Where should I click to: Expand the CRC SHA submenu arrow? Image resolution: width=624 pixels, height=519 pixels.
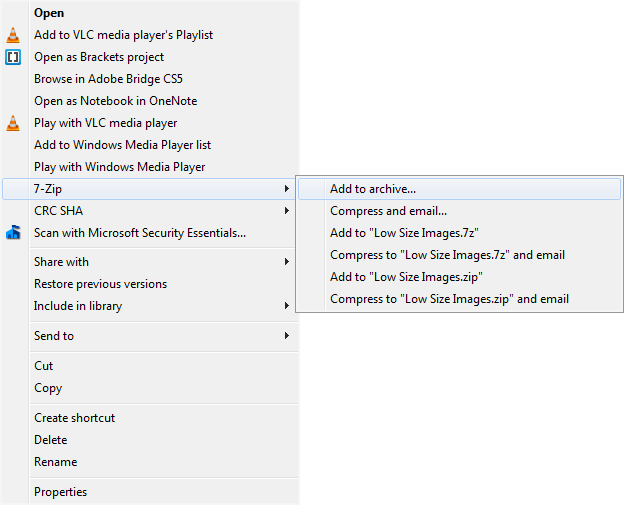tap(287, 211)
